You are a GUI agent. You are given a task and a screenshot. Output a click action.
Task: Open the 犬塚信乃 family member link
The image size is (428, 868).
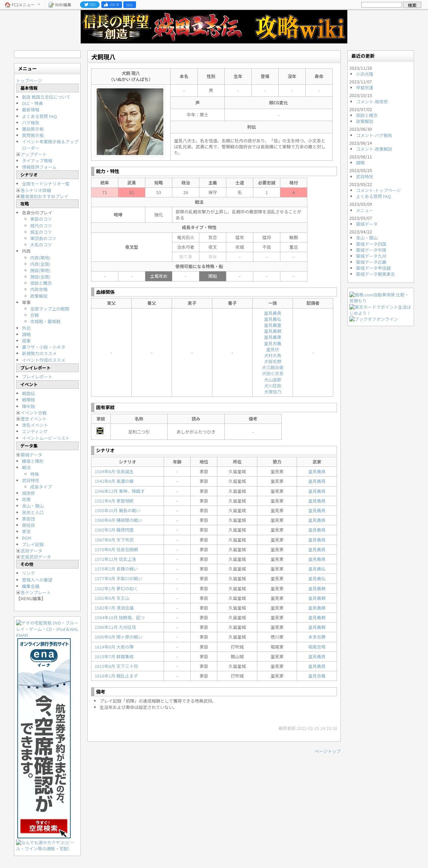coord(272,392)
